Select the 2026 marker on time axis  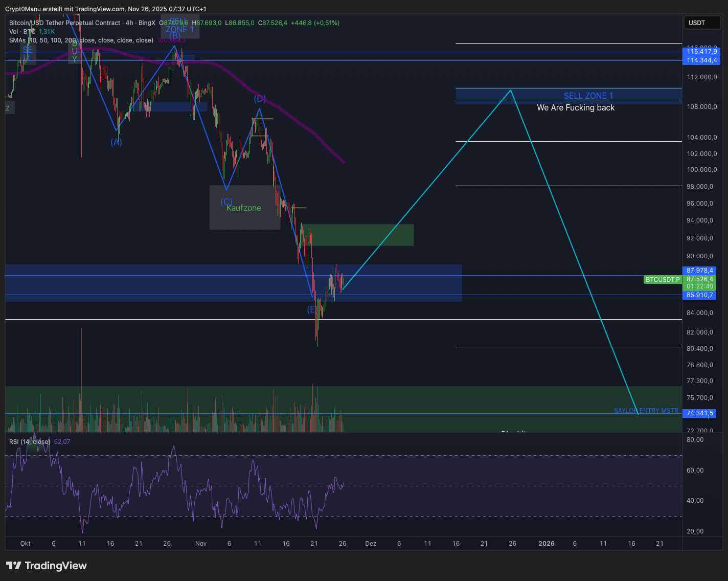(546, 544)
